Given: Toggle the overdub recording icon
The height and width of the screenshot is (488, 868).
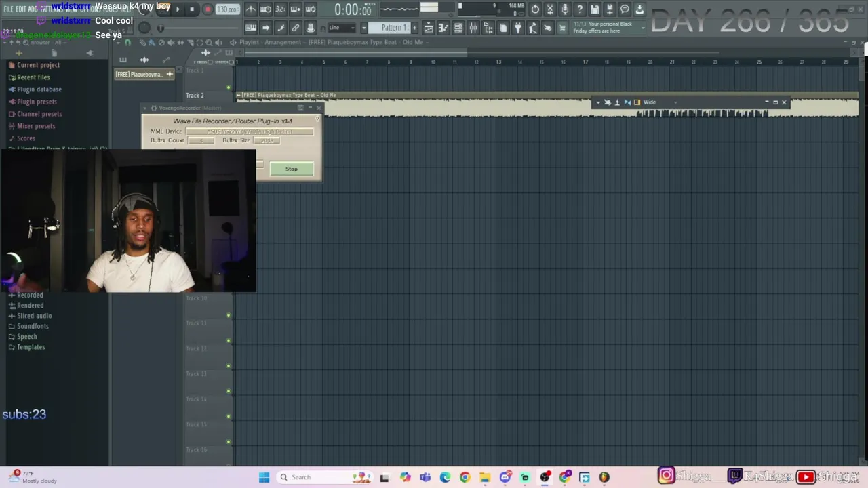Looking at the screenshot, I should pyautogui.click(x=296, y=9).
